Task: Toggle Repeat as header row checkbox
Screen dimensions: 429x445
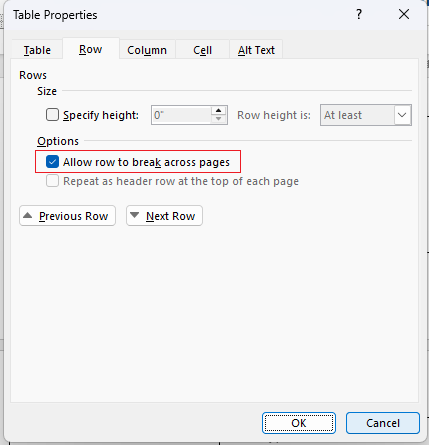Action: click(52, 181)
